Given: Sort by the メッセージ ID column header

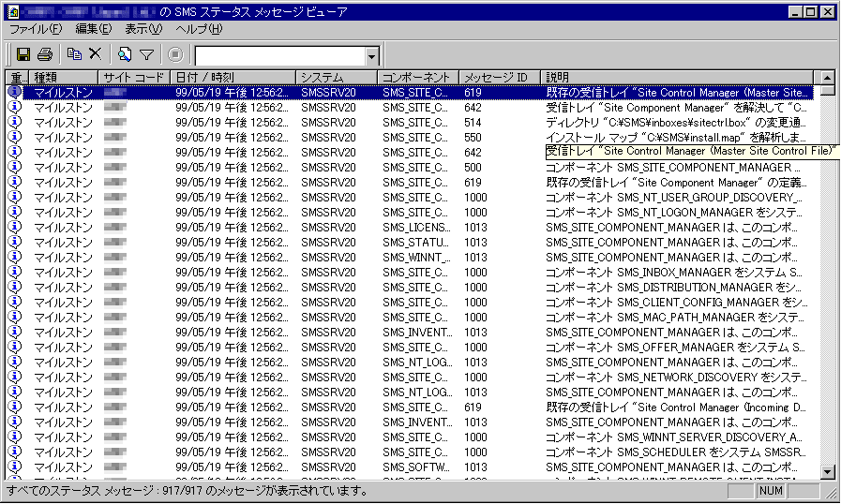Looking at the screenshot, I should [x=500, y=78].
